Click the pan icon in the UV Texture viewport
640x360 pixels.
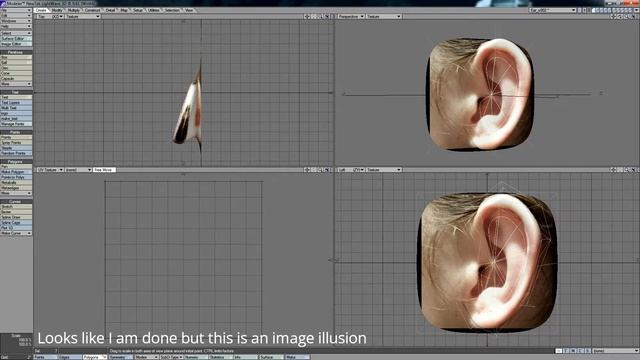307,170
